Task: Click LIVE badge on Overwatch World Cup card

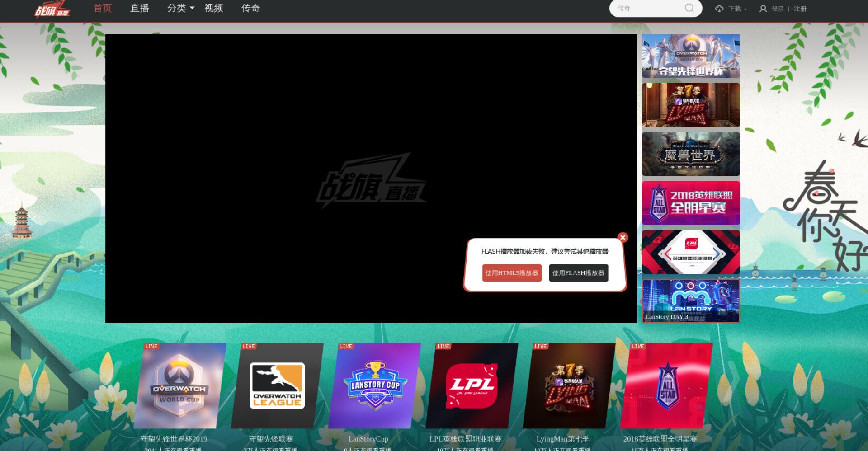Action: click(x=151, y=346)
